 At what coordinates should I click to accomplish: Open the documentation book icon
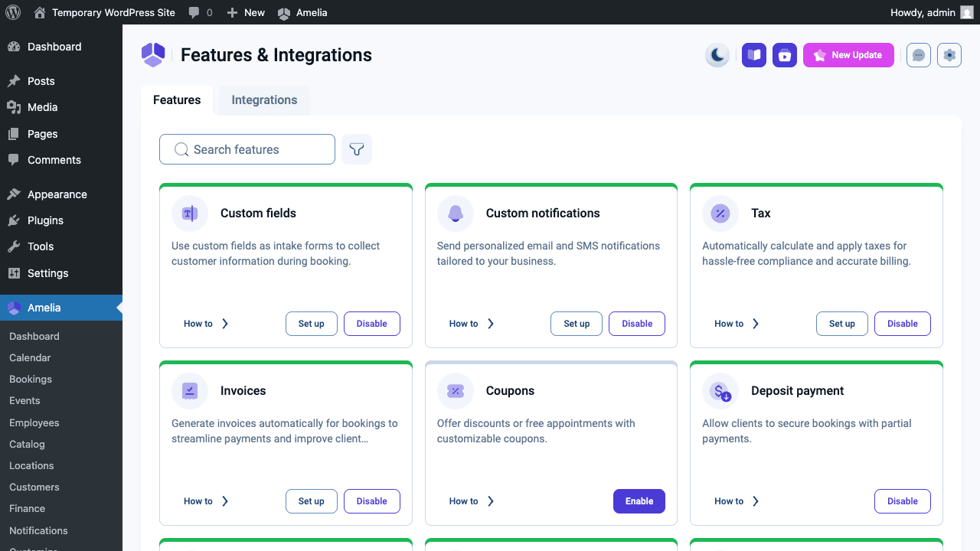click(754, 55)
